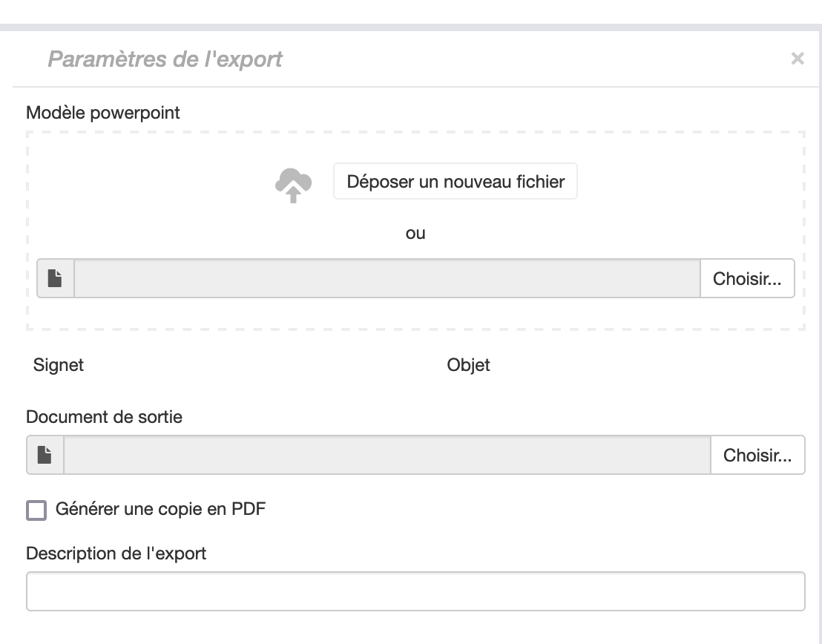
Task: Click the Modèle powerpoint file path field
Action: tap(387, 278)
